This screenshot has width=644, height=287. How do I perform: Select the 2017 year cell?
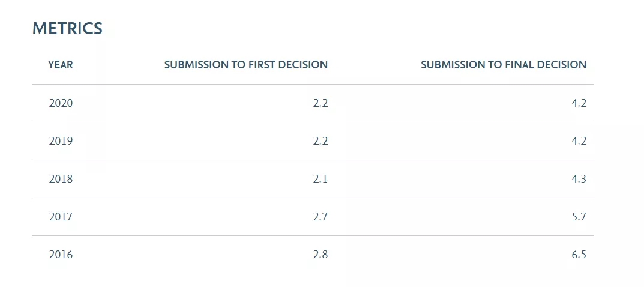pyautogui.click(x=61, y=217)
